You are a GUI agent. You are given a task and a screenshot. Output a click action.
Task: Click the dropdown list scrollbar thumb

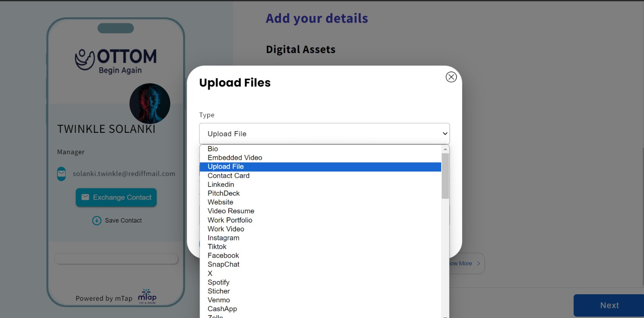445,176
